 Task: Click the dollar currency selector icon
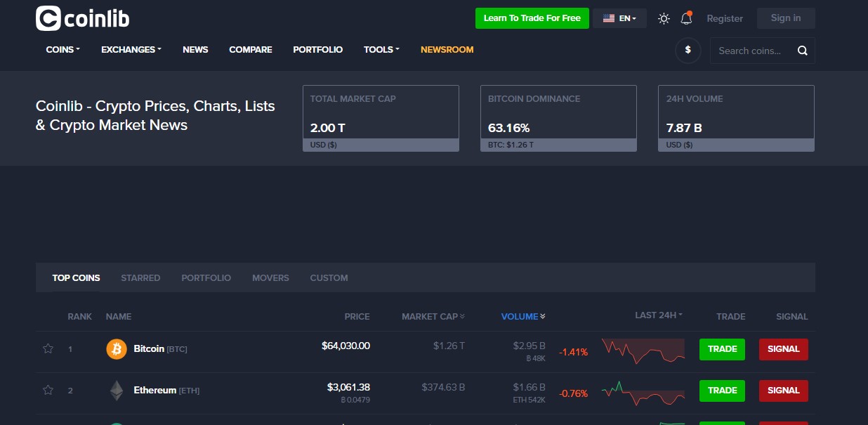[688, 51]
